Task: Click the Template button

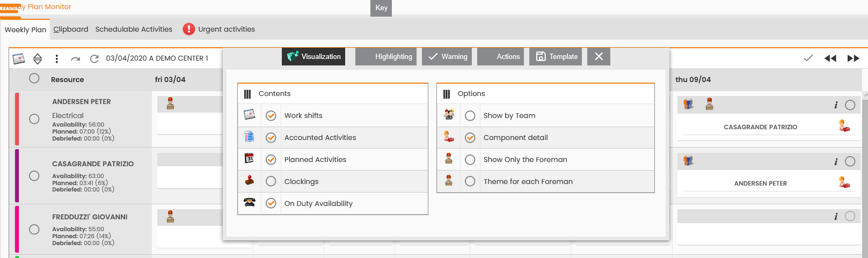Action: pos(557,56)
